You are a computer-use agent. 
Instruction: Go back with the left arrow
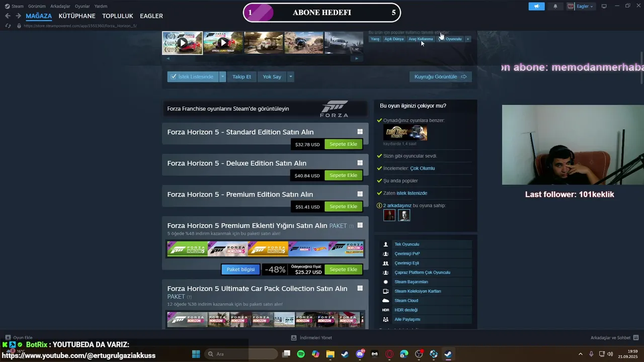8,16
